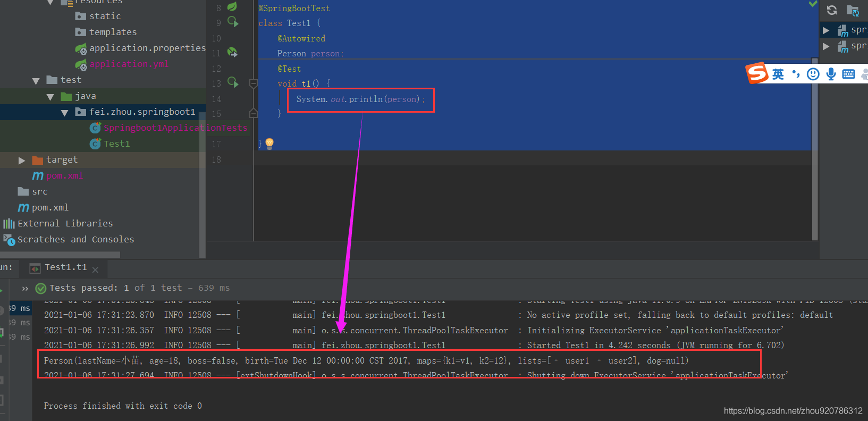The image size is (868, 421).
Task: Expand the target folder
Action: tap(22, 160)
